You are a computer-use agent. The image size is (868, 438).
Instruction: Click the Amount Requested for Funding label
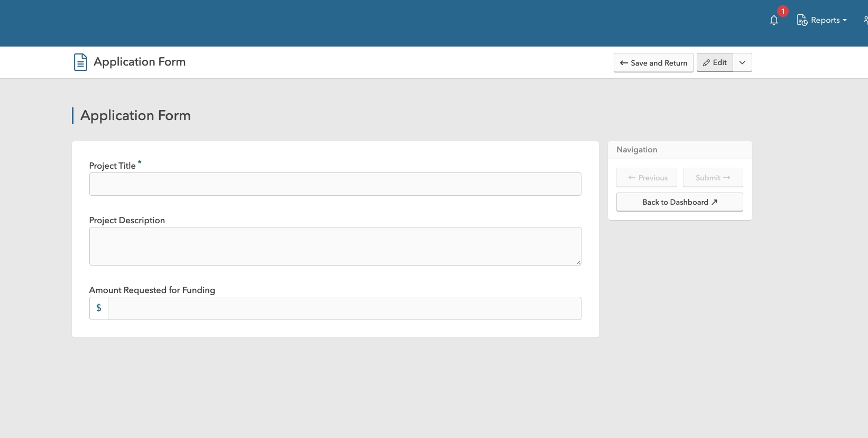(152, 290)
